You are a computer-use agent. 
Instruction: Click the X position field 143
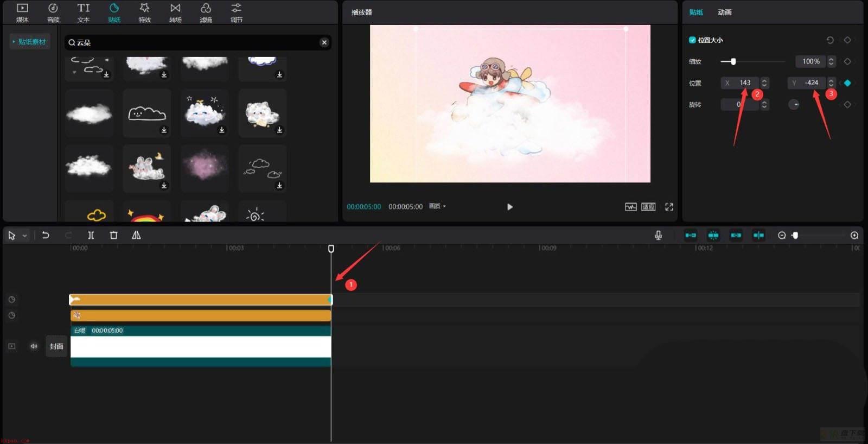tap(740, 83)
